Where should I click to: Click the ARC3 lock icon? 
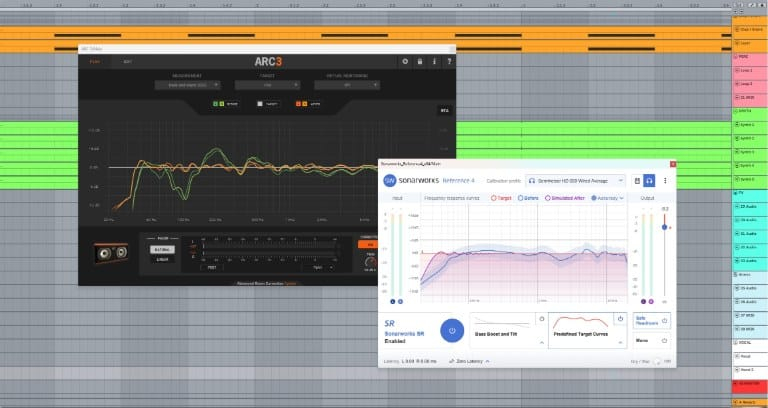(x=420, y=62)
